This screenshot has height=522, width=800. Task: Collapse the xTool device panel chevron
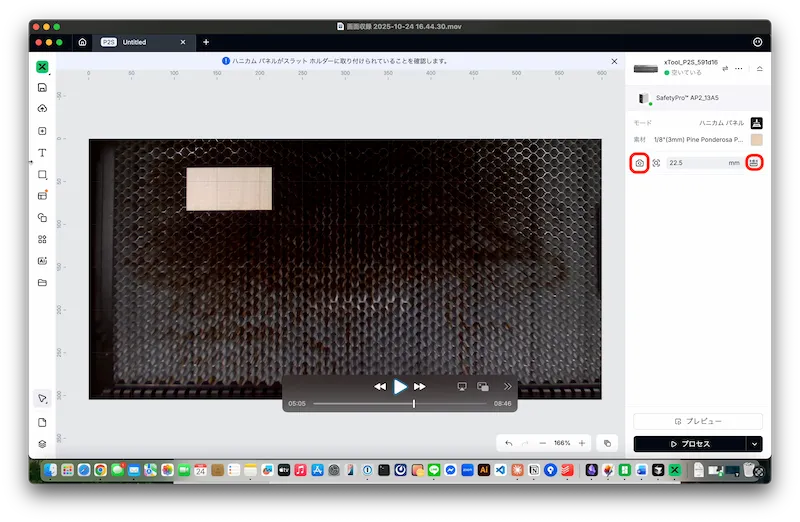click(x=759, y=69)
